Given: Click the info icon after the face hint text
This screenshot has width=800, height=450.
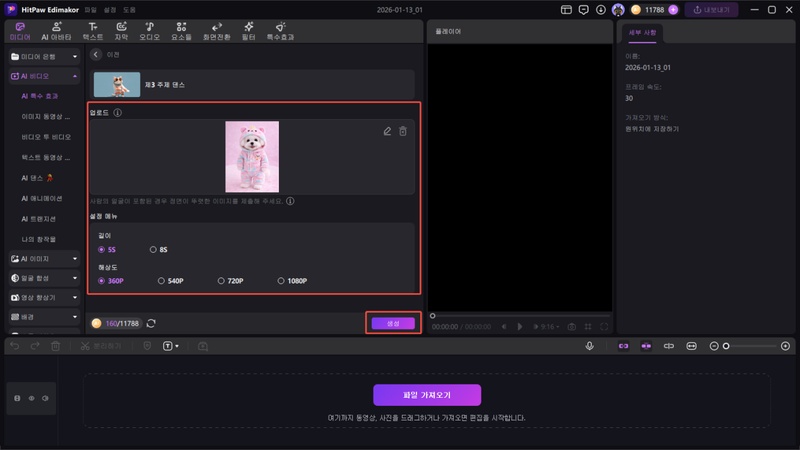Looking at the screenshot, I should (290, 201).
